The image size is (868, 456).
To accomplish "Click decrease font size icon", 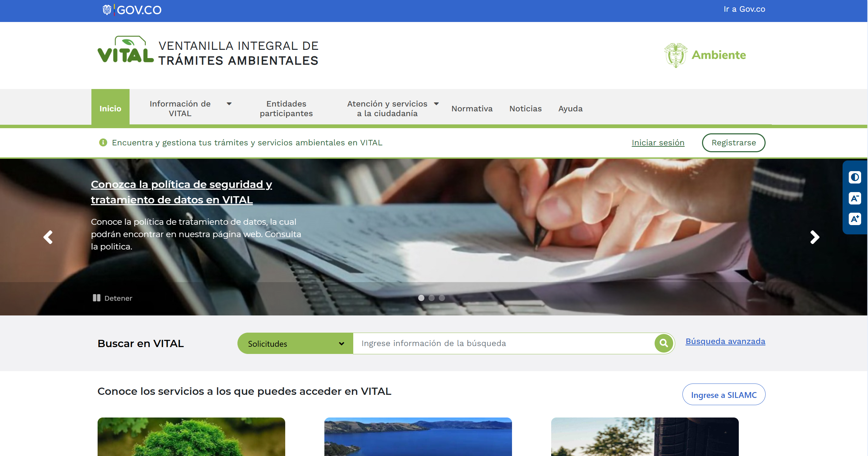I will click(x=855, y=198).
